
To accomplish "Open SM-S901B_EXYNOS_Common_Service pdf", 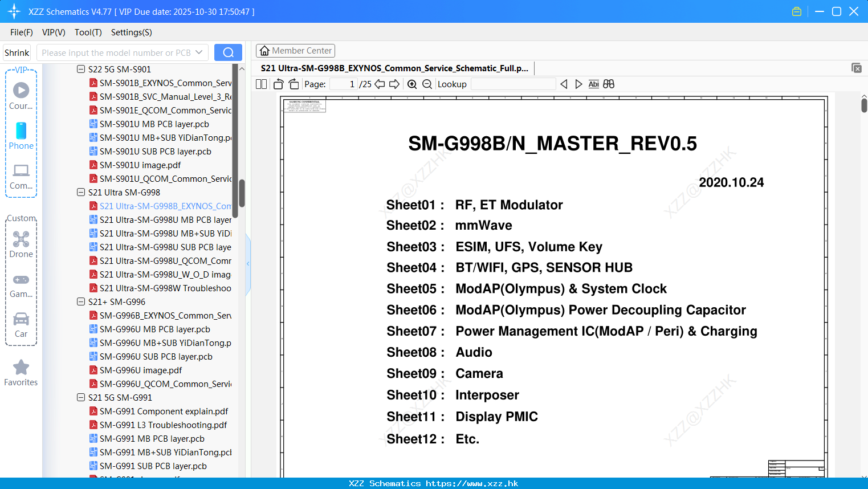I will 161,83.
